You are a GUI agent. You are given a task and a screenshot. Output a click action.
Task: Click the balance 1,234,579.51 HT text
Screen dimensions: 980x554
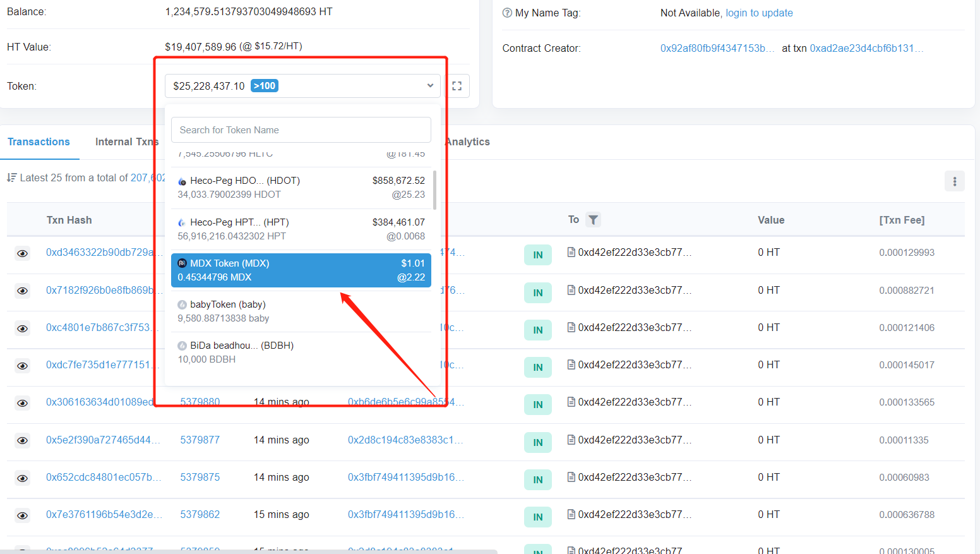coord(249,11)
